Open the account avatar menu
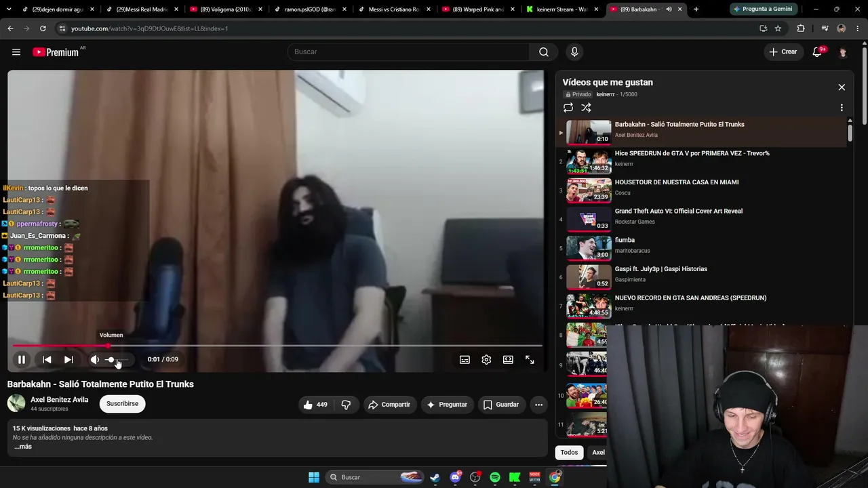 843,52
